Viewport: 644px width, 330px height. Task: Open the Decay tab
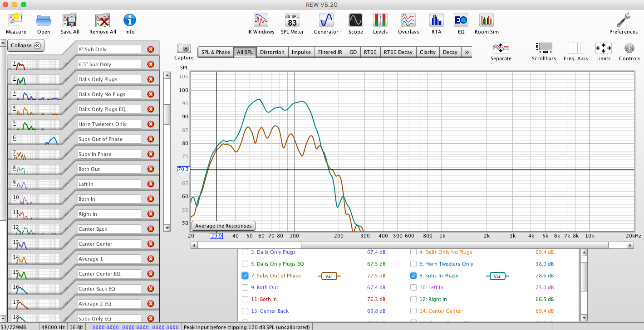click(x=450, y=52)
